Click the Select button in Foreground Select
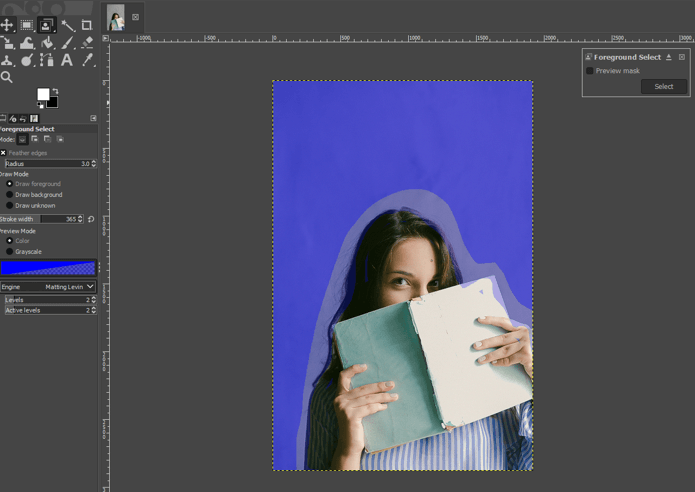695x492 pixels. pyautogui.click(x=664, y=86)
